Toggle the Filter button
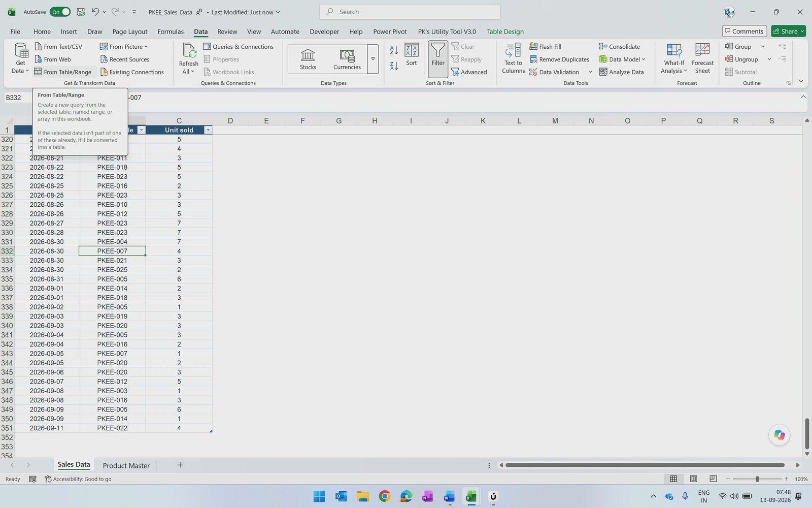Viewport: 812px width, 508px height. [x=438, y=58]
